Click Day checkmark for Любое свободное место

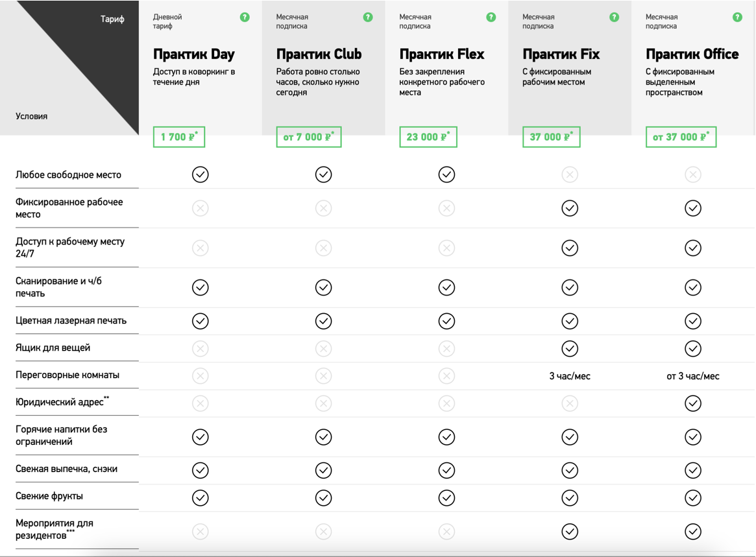[x=200, y=174]
